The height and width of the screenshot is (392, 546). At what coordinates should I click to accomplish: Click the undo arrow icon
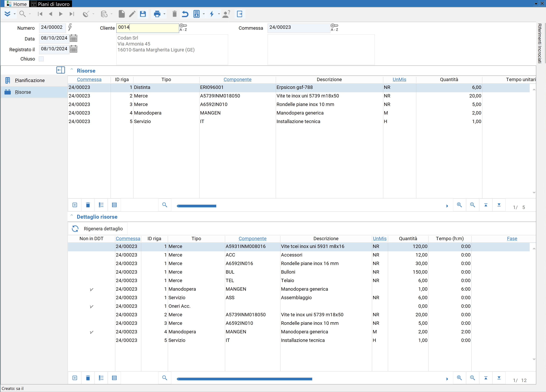click(185, 14)
